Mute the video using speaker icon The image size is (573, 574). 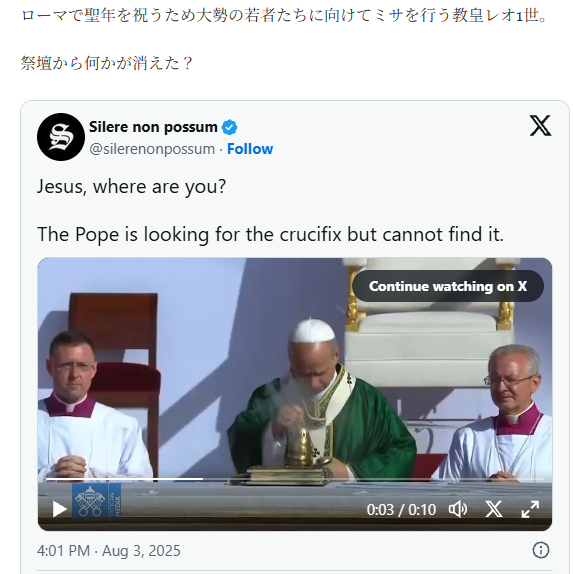pos(458,509)
